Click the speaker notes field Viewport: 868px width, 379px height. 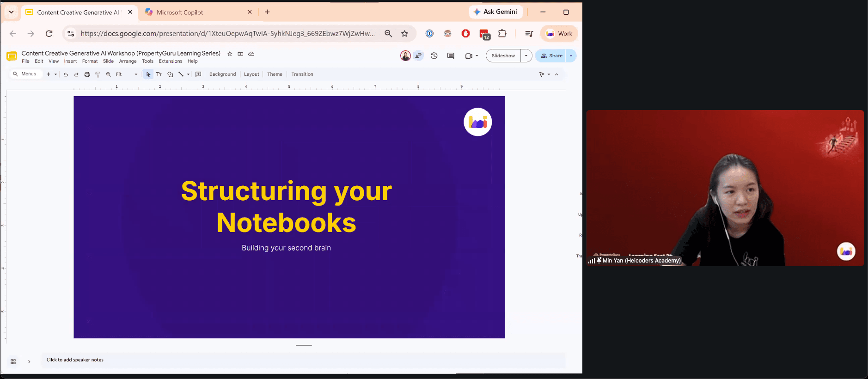303,360
